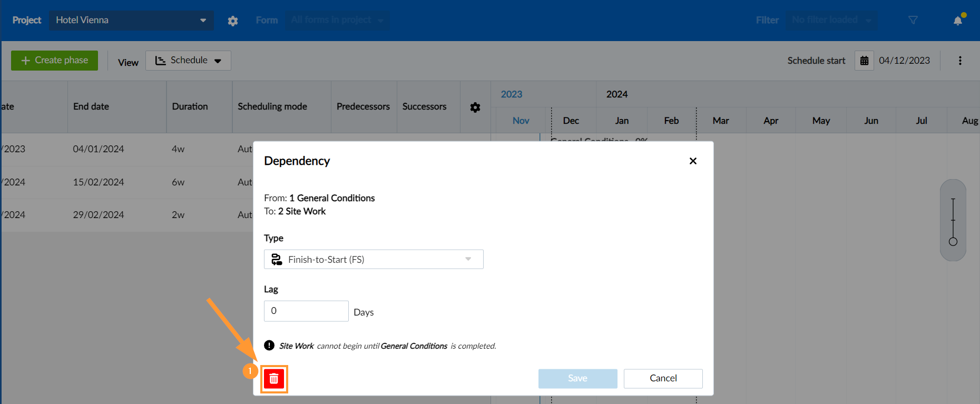Click the Save button in dialog
Screen dimensions: 980x404
pyautogui.click(x=577, y=378)
